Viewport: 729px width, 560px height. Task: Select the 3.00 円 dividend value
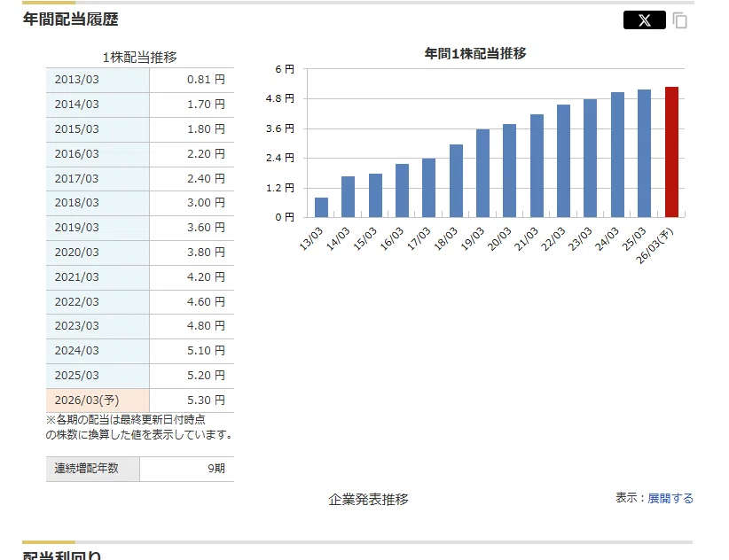pos(206,202)
